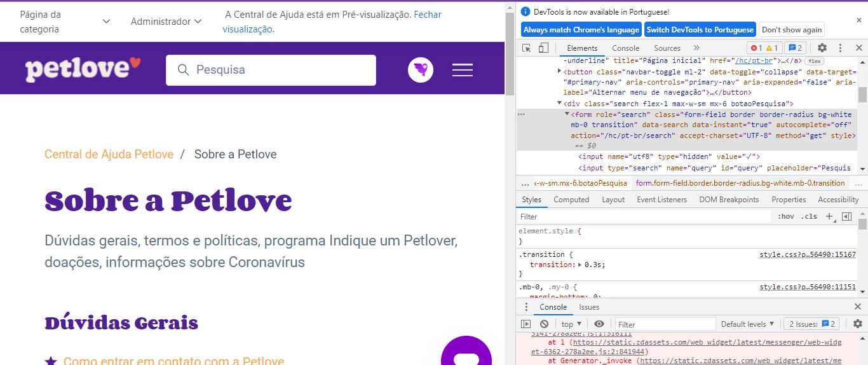Click the blue message issues badge showing 2
The image size is (868, 365).
click(x=796, y=48)
